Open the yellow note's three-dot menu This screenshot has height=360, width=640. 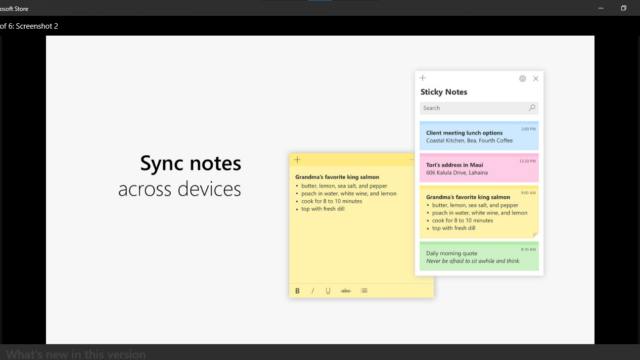[x=411, y=160]
